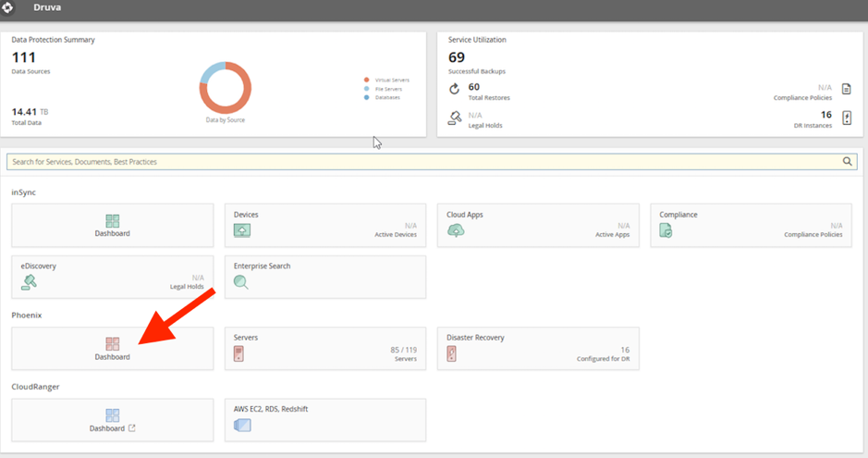Screen dimensions: 868x458
Task: Click the 60 Total Restores value
Action: pos(474,87)
